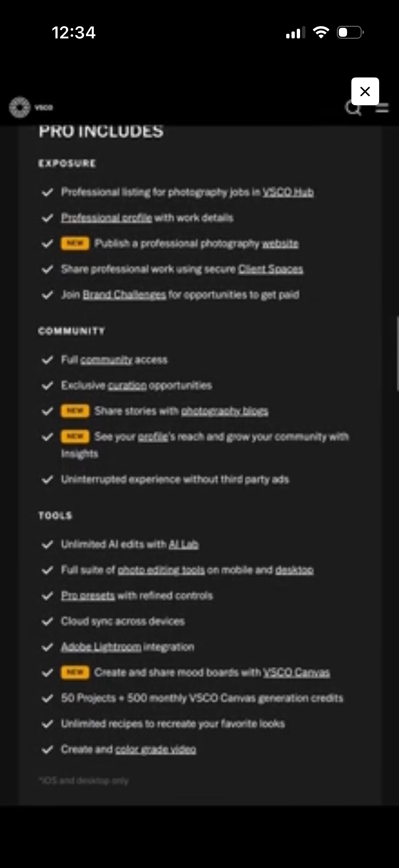Open the Brand Challenges link
The height and width of the screenshot is (868, 399).
click(x=124, y=295)
